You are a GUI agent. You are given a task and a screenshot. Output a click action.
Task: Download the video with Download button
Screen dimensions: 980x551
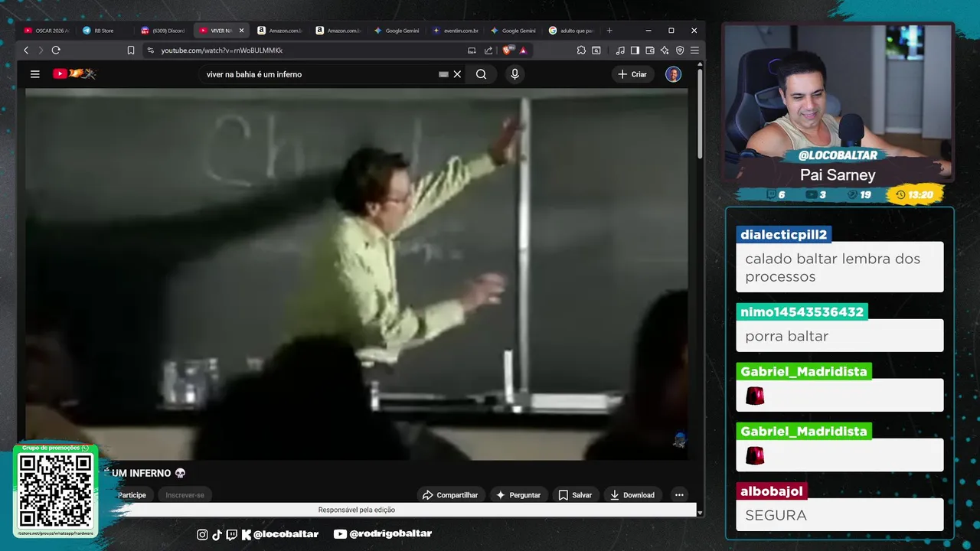(x=632, y=495)
